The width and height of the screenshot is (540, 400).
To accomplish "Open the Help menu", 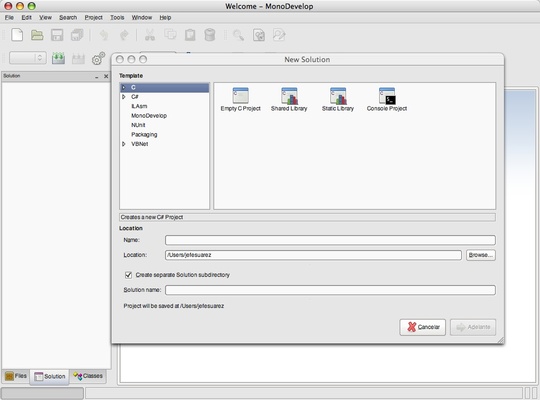I will [x=165, y=17].
